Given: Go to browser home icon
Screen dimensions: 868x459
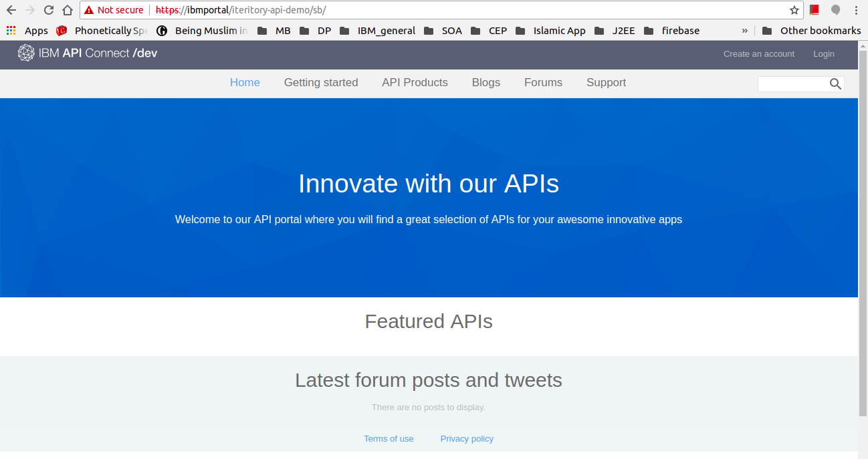Looking at the screenshot, I should point(67,10).
